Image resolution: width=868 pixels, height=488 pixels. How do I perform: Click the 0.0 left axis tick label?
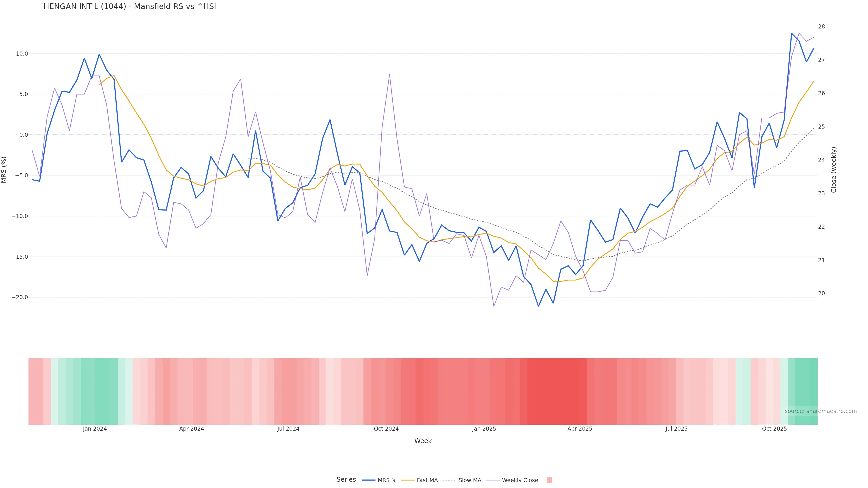[24, 135]
